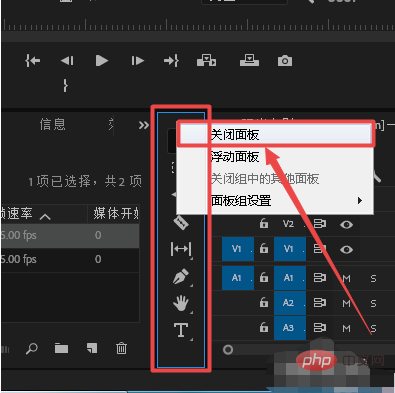This screenshot has width=395, height=393.
Task: Select the Type tool
Action: pos(181,330)
